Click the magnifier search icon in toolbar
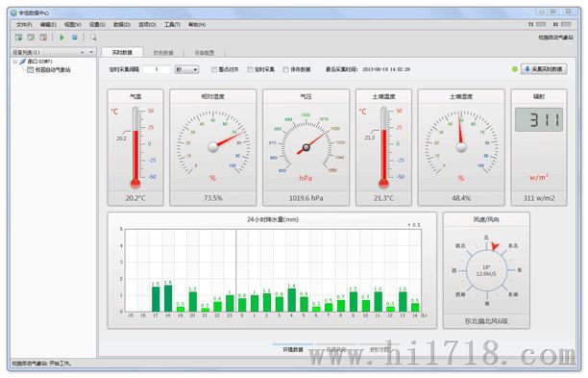The height and width of the screenshot is (378, 588). click(93, 38)
